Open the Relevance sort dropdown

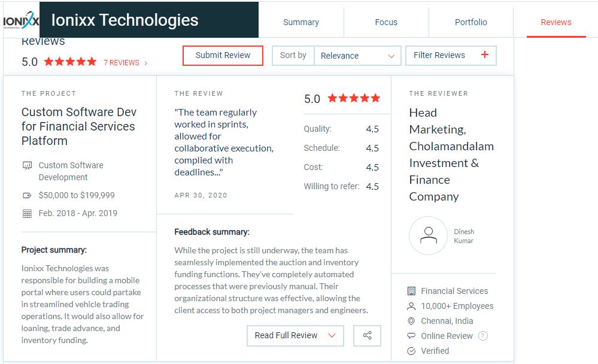tap(357, 55)
